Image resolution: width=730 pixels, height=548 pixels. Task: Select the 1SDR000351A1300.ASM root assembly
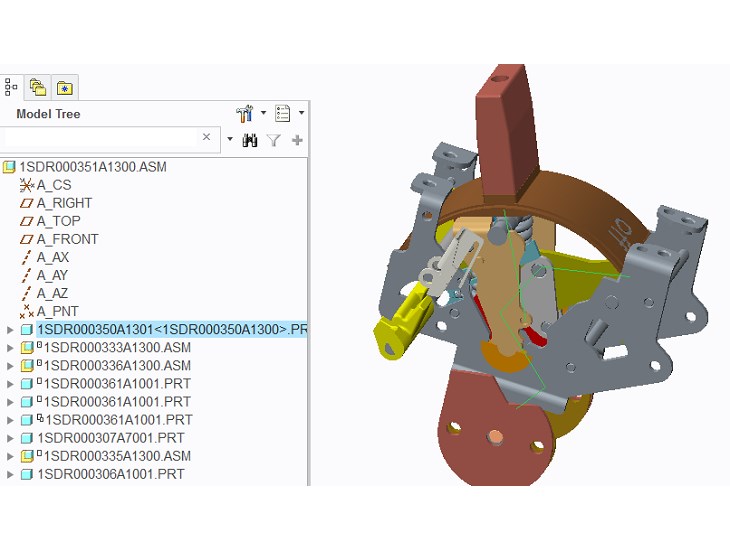(x=93, y=167)
